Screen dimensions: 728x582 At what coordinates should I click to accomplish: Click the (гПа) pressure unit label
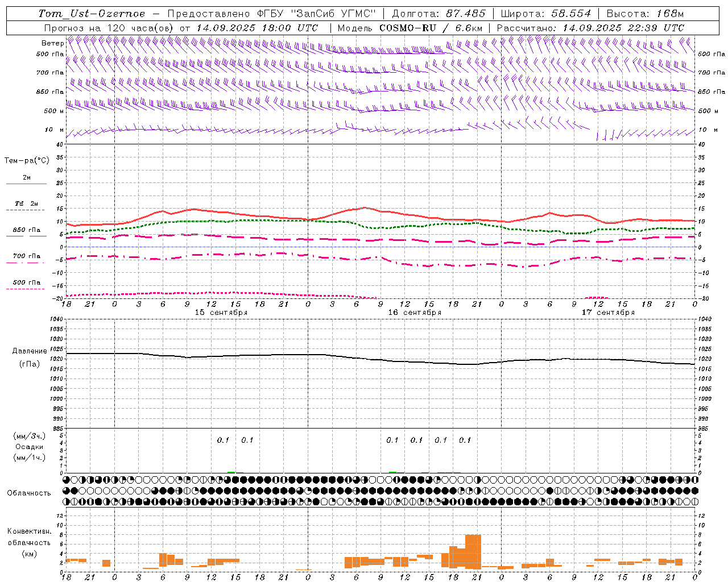(x=29, y=364)
